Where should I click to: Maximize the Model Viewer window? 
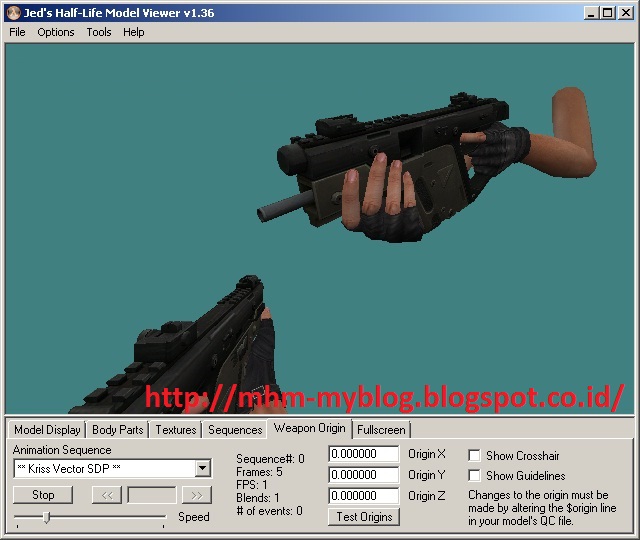pyautogui.click(x=607, y=13)
